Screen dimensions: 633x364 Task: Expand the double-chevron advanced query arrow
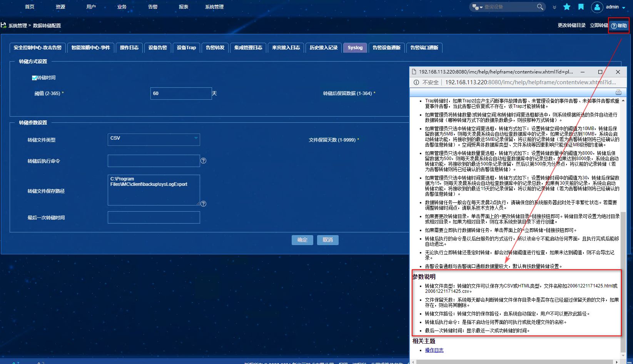[x=554, y=7]
